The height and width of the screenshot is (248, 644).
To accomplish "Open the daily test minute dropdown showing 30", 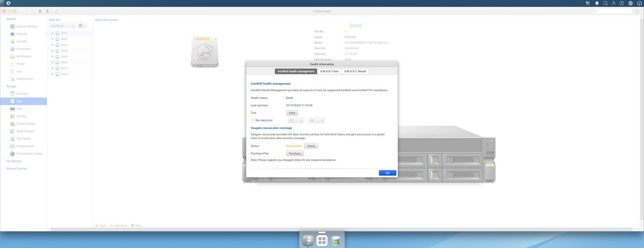I will (x=317, y=120).
